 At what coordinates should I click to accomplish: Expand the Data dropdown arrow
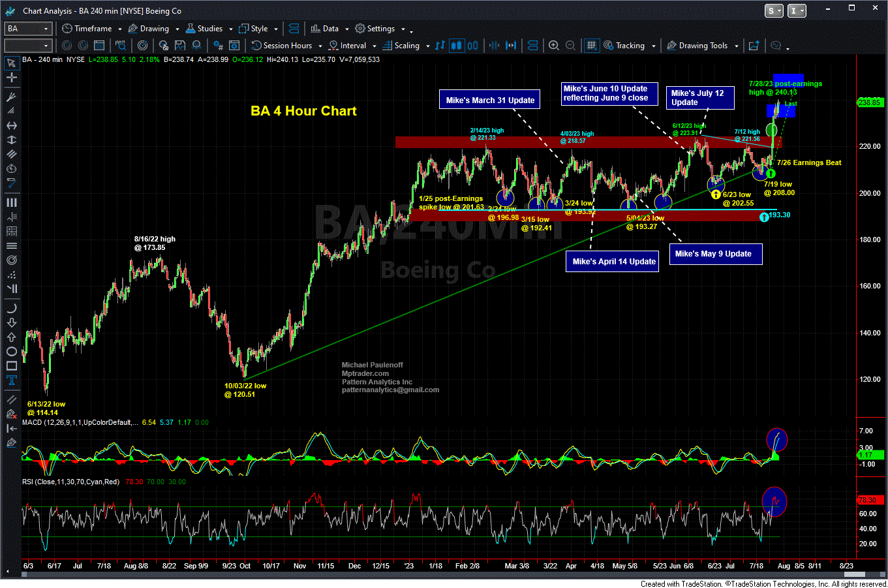pyautogui.click(x=346, y=29)
